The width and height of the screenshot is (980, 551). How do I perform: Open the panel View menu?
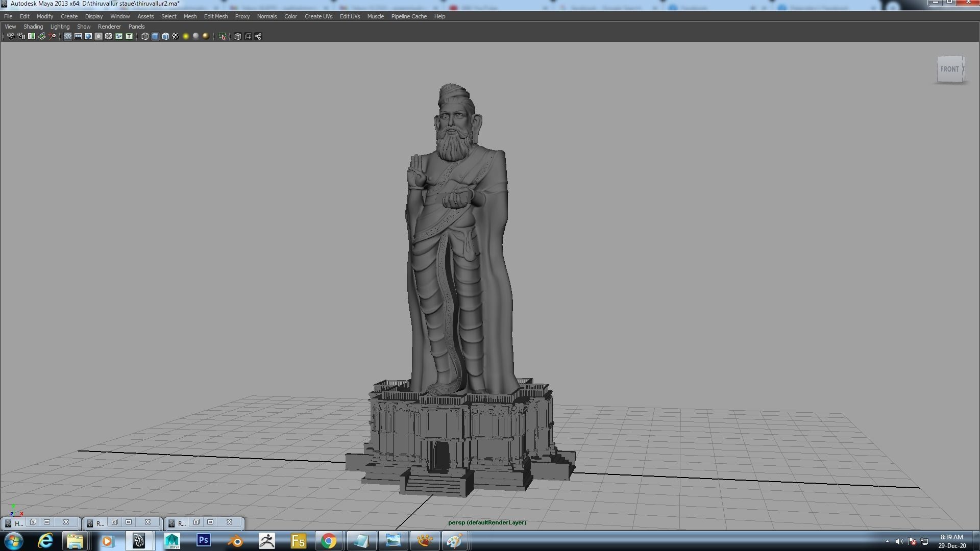tap(10, 27)
